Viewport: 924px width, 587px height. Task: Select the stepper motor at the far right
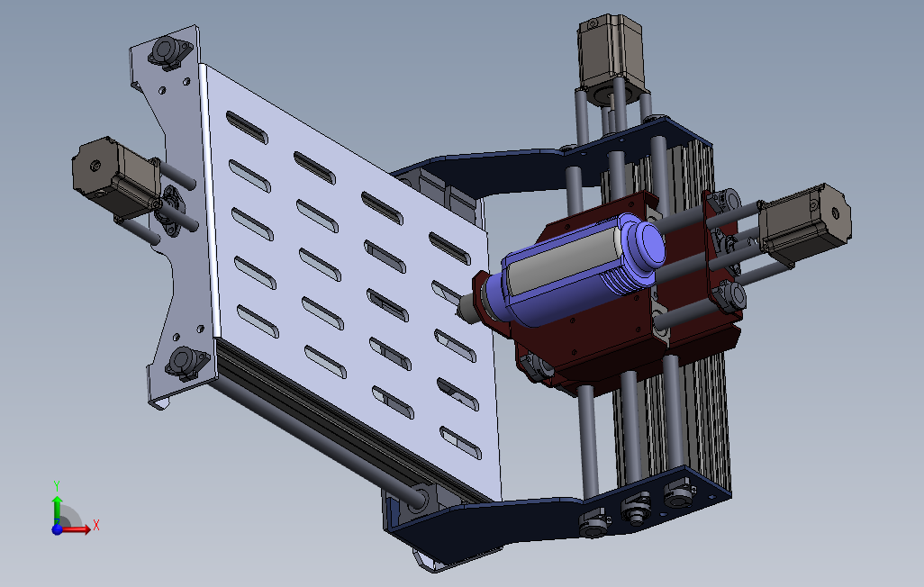pyautogui.click(x=805, y=222)
